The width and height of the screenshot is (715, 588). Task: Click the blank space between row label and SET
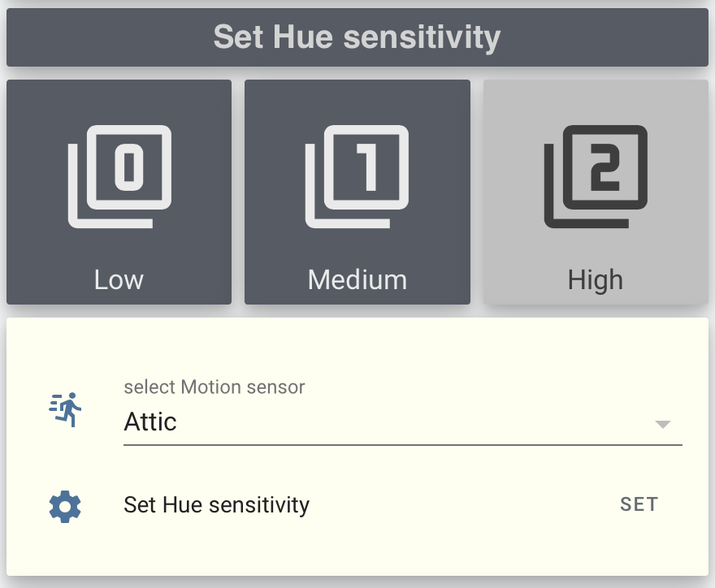click(x=463, y=505)
